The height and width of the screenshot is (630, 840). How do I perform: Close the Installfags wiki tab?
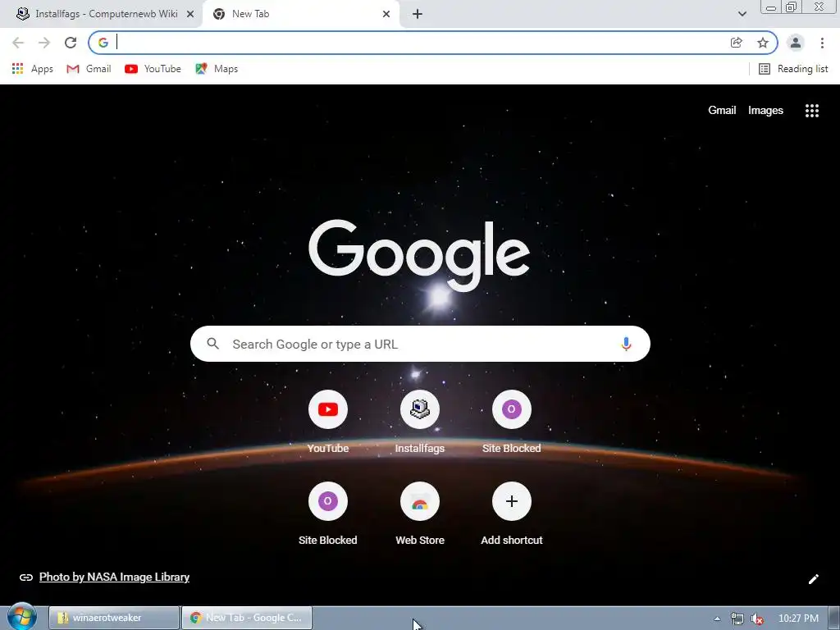click(x=190, y=15)
